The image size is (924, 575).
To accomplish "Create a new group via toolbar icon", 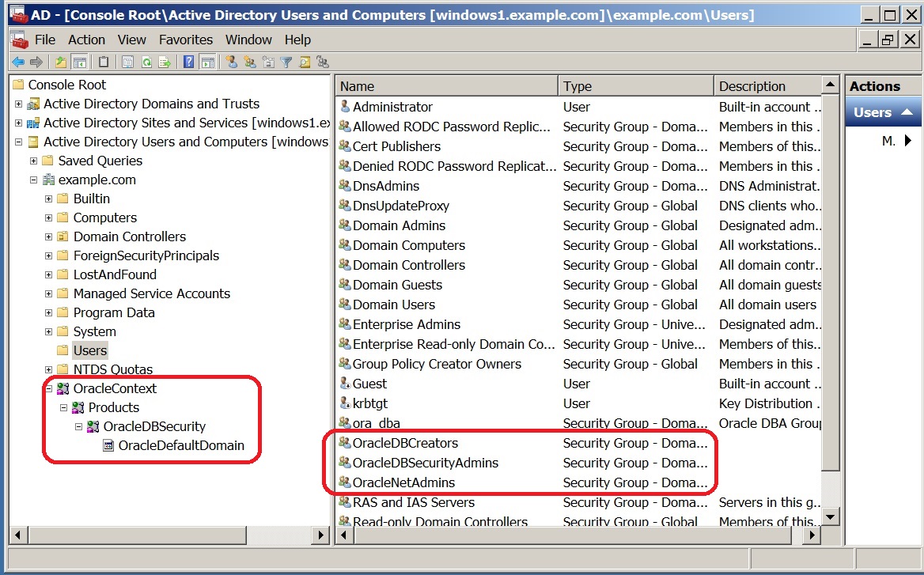I will tap(250, 62).
